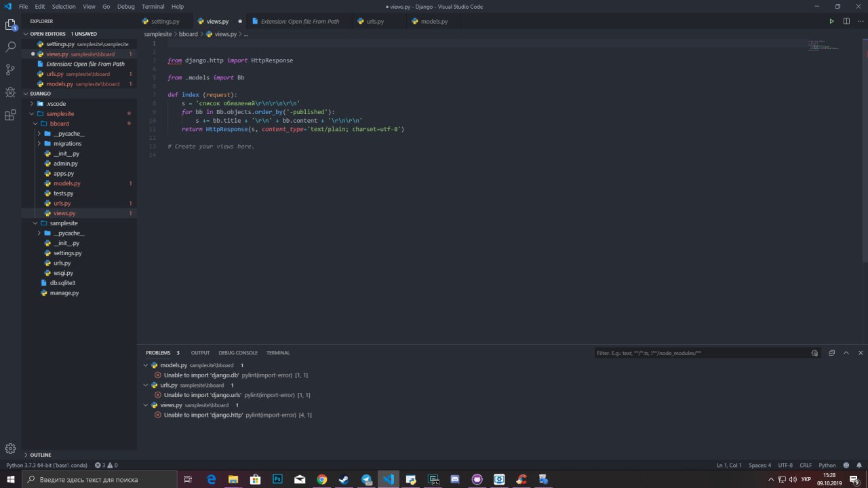The image size is (868, 488).
Task: Toggle the filter settings icon in Problems filter
Action: click(x=814, y=353)
